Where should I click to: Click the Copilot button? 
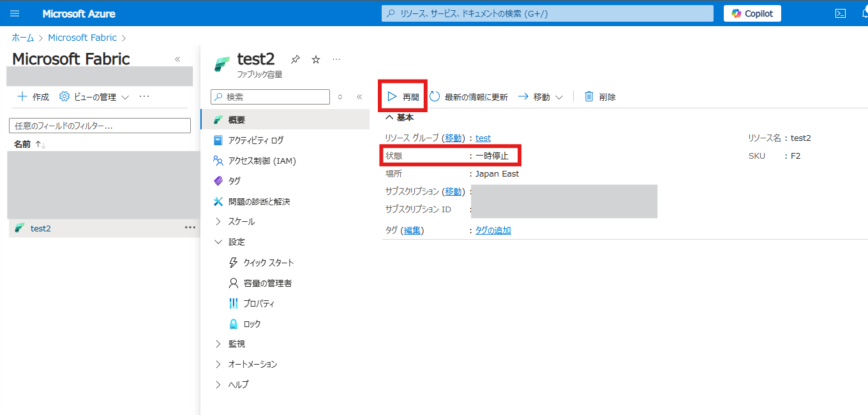pos(752,13)
